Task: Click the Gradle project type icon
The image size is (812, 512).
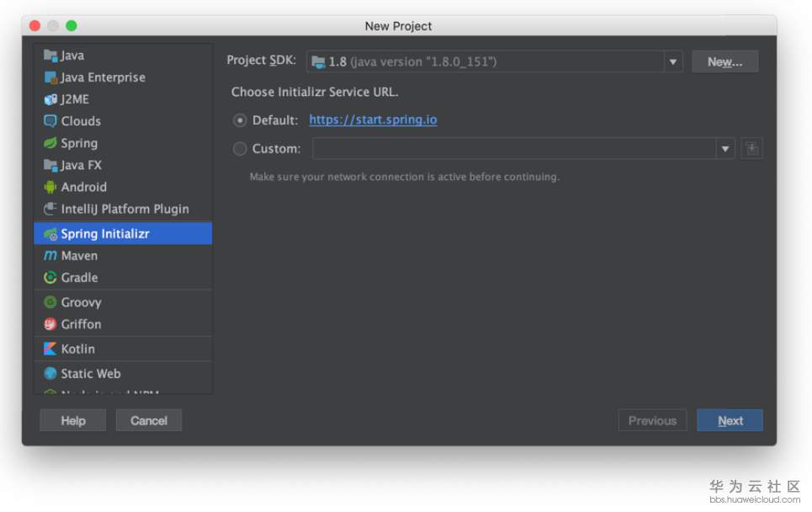Action: [x=50, y=278]
